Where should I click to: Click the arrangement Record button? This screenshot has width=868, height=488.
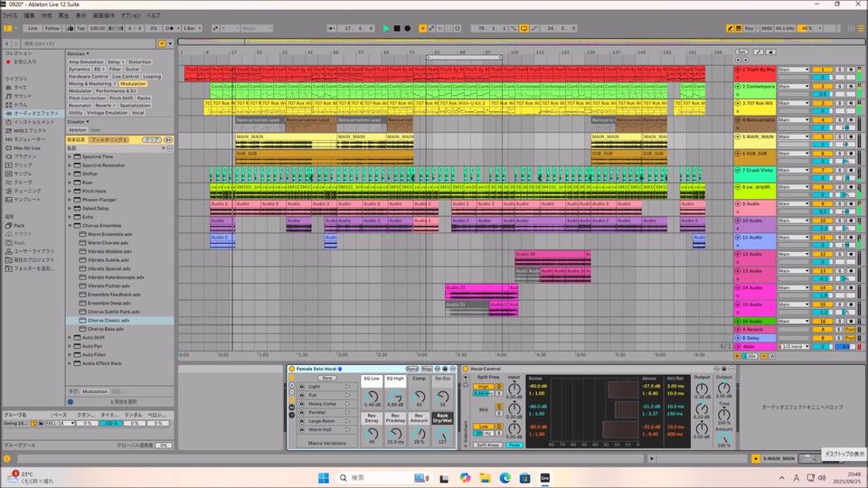click(408, 28)
